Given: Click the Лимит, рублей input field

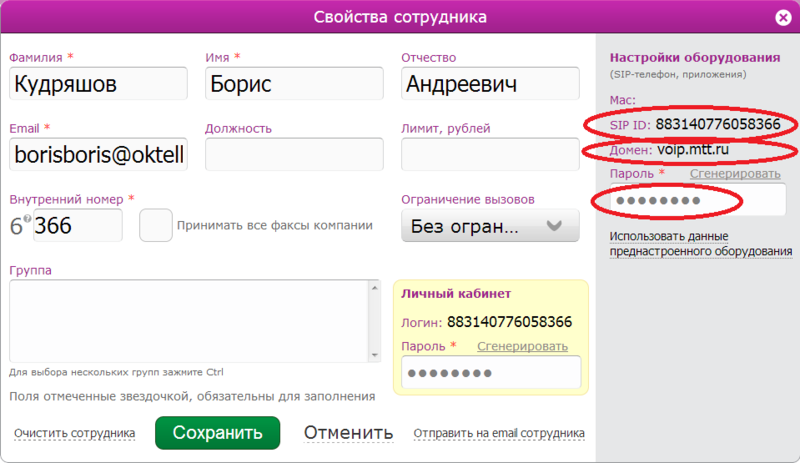Looking at the screenshot, I should (490, 155).
